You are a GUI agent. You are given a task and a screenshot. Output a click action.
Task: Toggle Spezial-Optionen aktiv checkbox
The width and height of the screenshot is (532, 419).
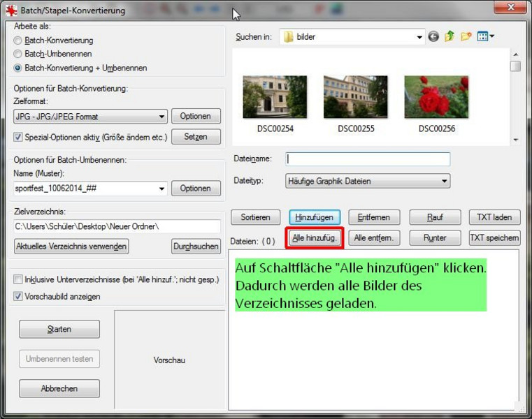pos(18,137)
